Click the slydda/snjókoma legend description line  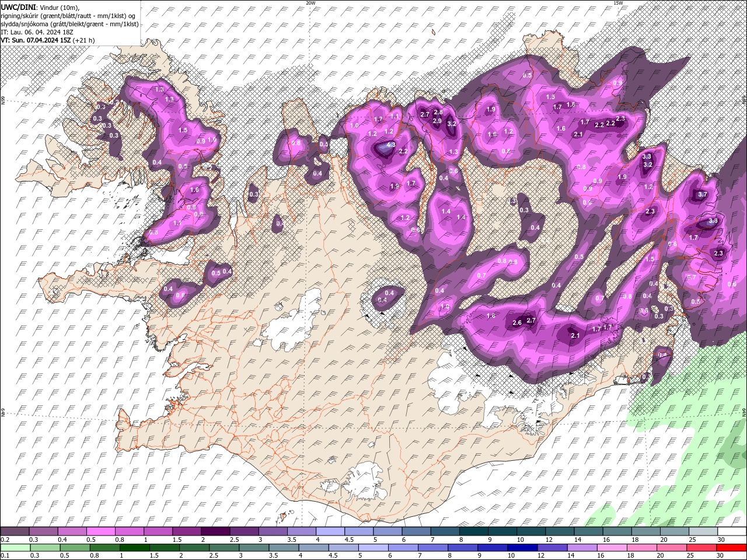[x=69, y=24]
